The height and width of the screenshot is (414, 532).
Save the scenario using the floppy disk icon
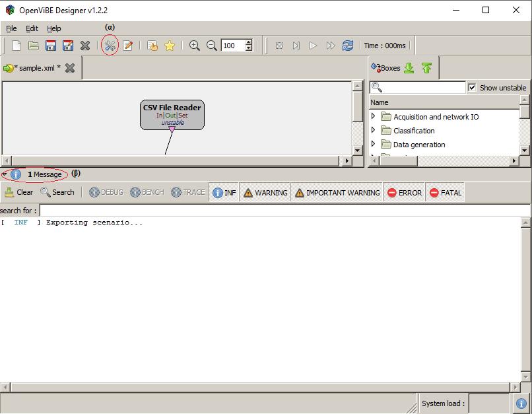(51, 46)
